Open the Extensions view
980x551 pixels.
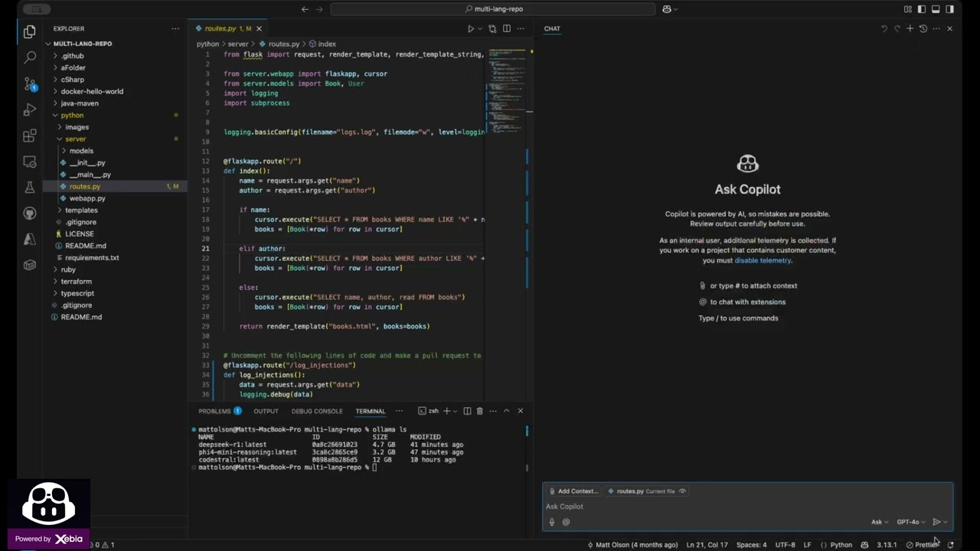[29, 136]
